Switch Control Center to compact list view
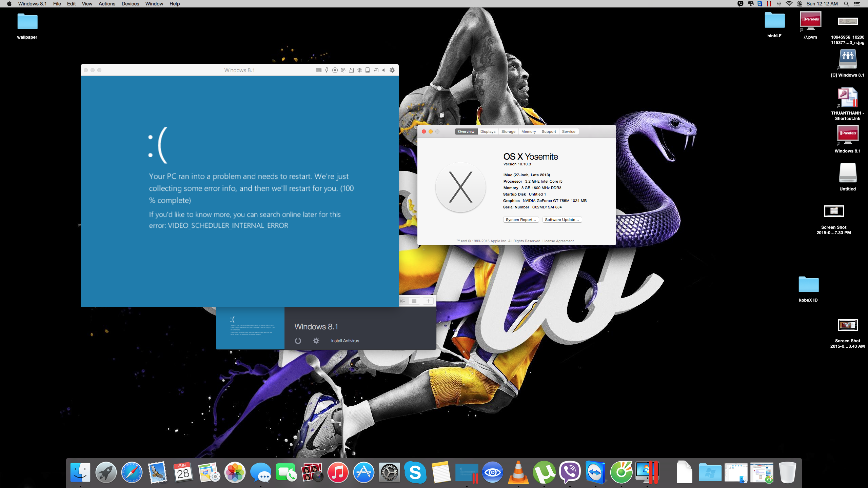Screen dimensions: 868x488 pos(414,301)
